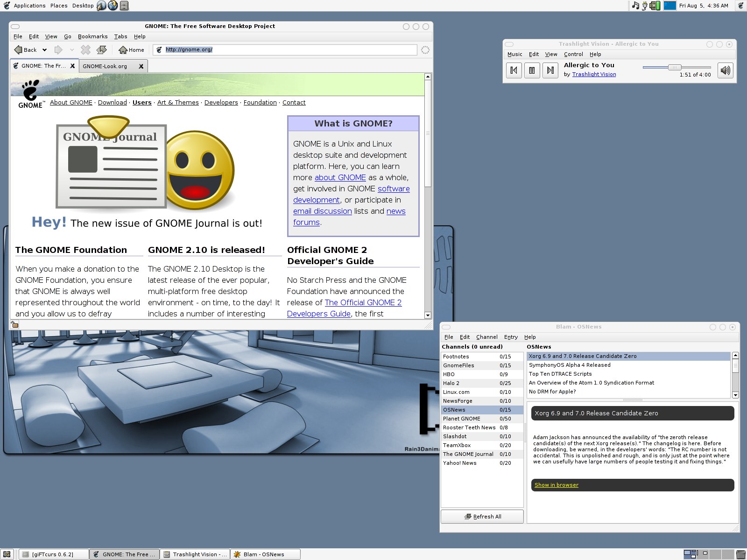Click the Refresh All button

(482, 517)
